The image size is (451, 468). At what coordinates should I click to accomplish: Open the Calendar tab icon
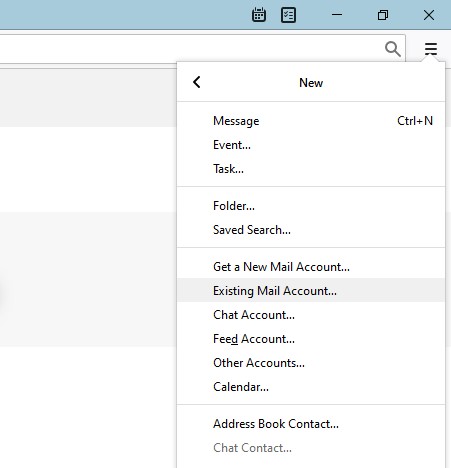pos(259,15)
